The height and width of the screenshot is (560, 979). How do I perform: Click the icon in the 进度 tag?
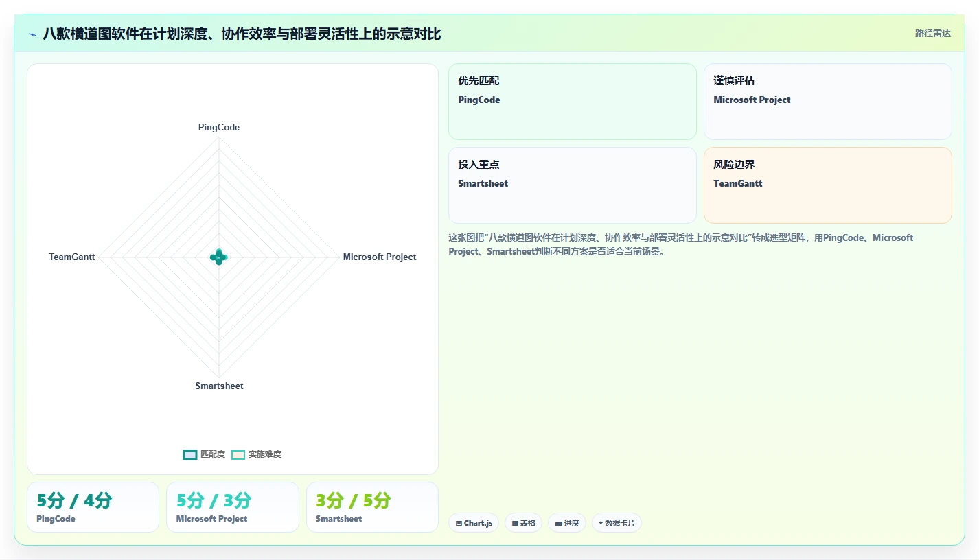click(558, 523)
